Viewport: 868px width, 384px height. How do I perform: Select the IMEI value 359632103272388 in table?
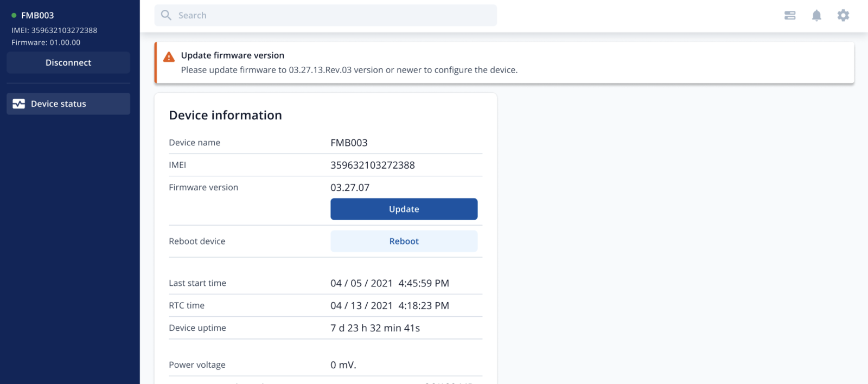(372, 165)
